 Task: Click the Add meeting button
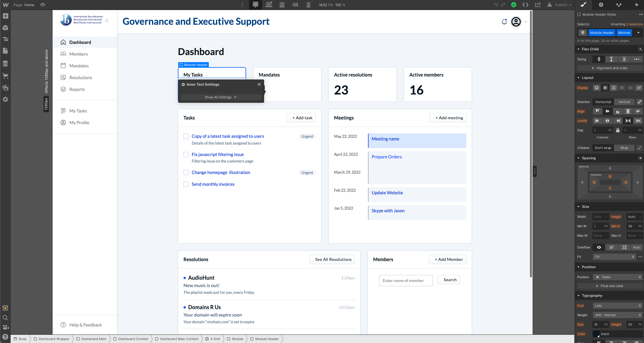(448, 118)
